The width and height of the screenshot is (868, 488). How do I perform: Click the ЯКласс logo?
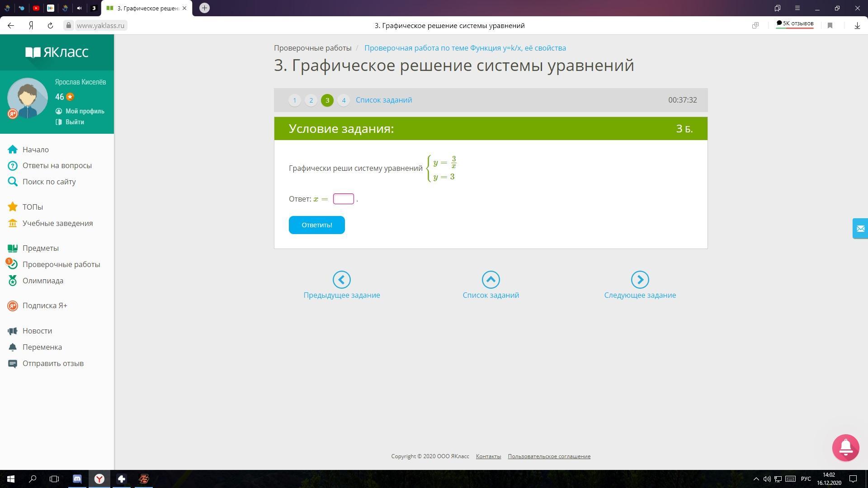tap(57, 52)
